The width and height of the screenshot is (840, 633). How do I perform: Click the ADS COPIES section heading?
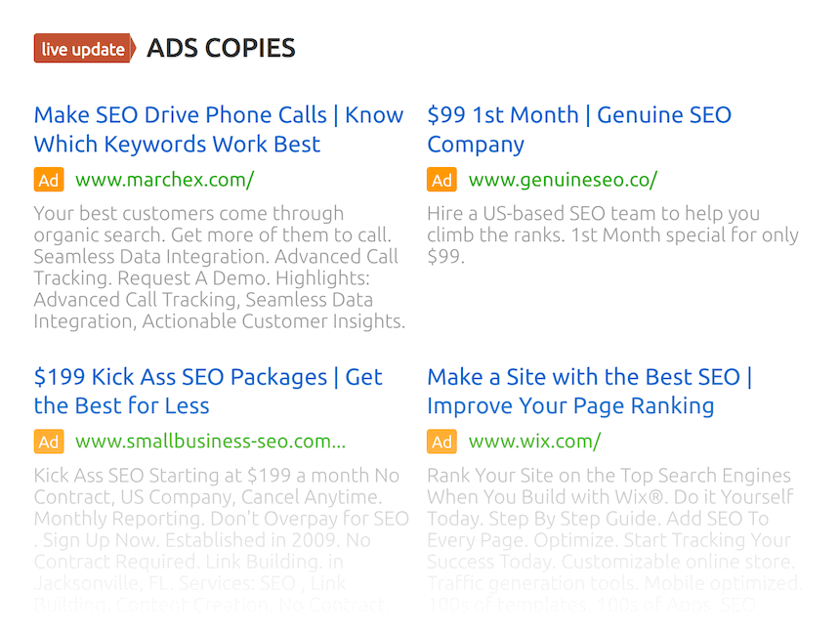click(222, 48)
